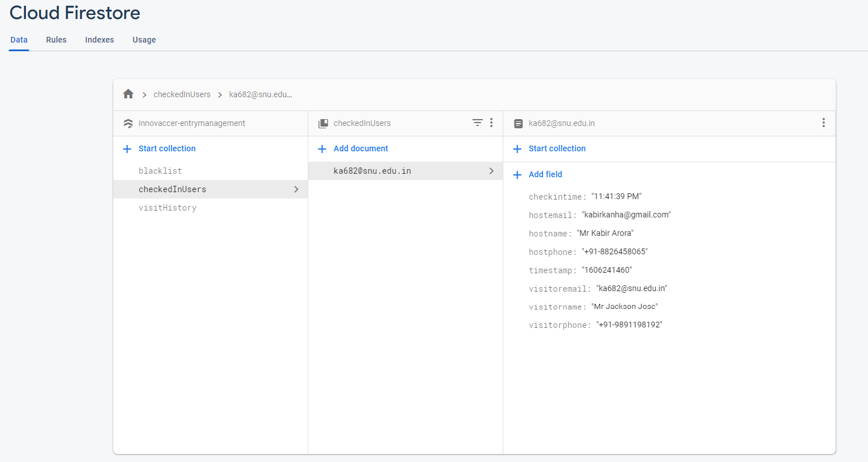Click the ka682@snu.edu.in document header title

561,123
